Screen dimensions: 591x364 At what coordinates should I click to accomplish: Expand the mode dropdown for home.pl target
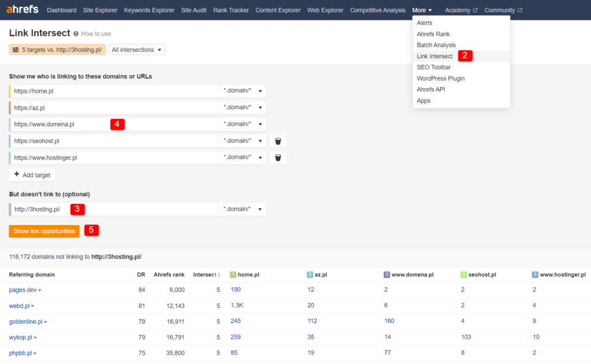point(243,91)
